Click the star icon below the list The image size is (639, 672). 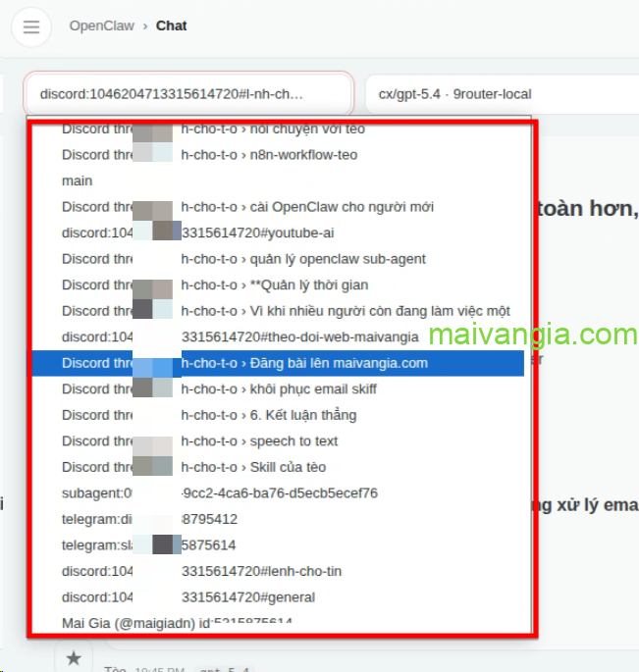tap(74, 658)
